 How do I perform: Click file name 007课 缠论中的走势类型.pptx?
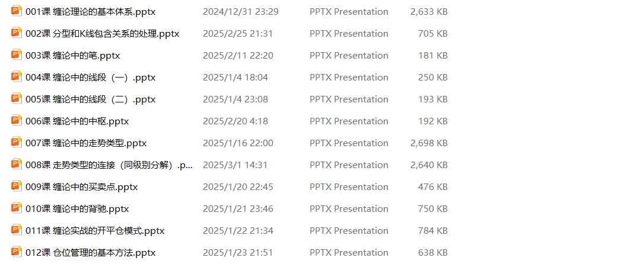tap(86, 143)
